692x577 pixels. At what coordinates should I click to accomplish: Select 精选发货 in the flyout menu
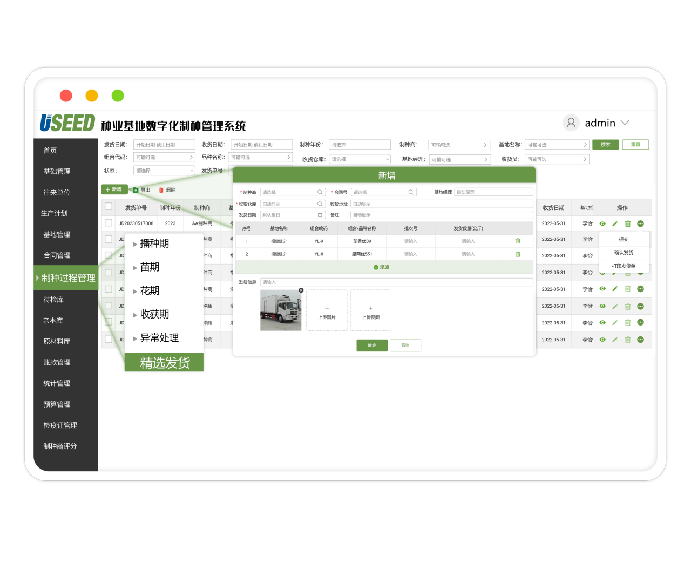tap(164, 362)
